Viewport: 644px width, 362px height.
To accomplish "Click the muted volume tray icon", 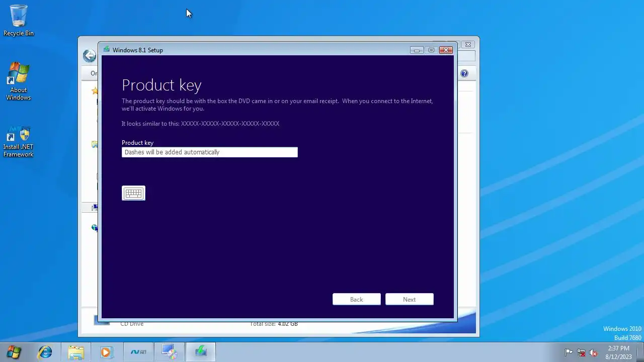I will pyautogui.click(x=594, y=352).
